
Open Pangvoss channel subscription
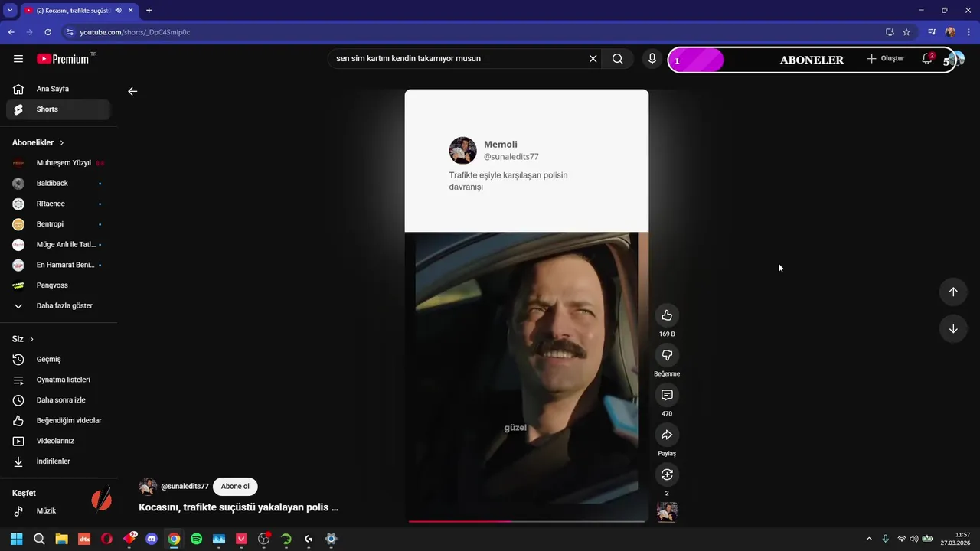point(58,285)
